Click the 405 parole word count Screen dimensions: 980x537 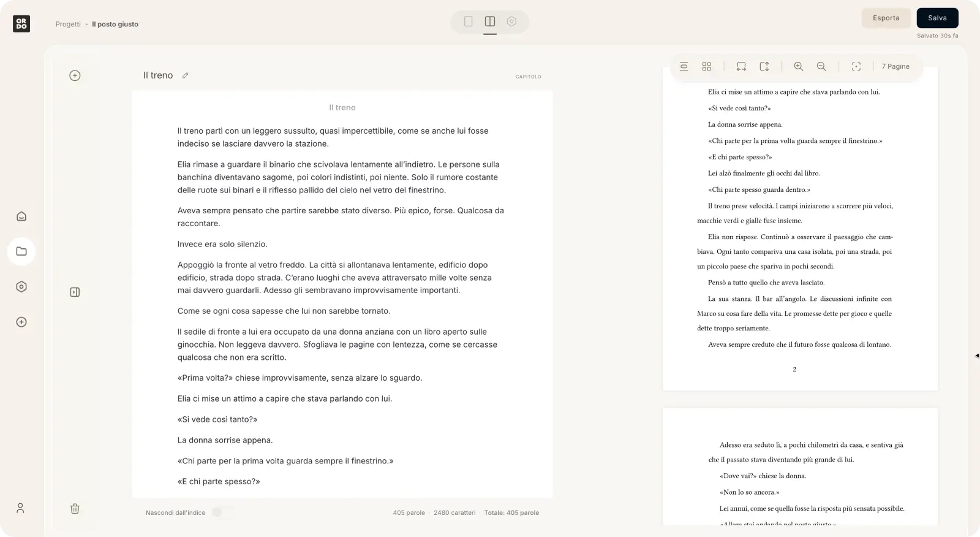[409, 513]
